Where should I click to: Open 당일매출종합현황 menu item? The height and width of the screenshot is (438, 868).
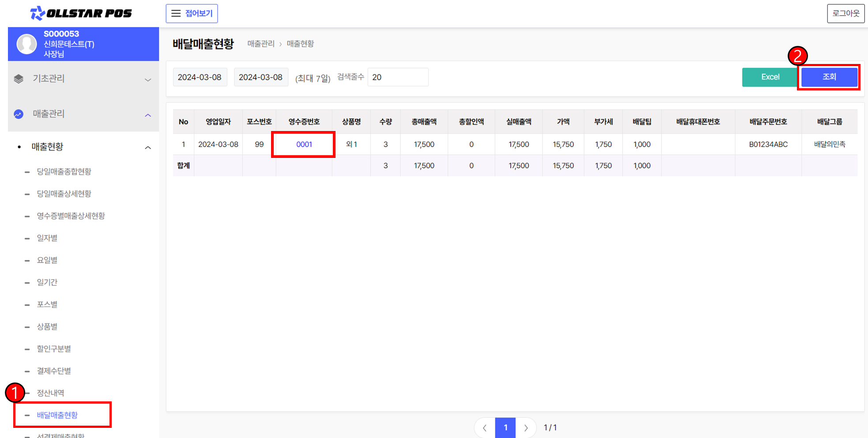(64, 172)
